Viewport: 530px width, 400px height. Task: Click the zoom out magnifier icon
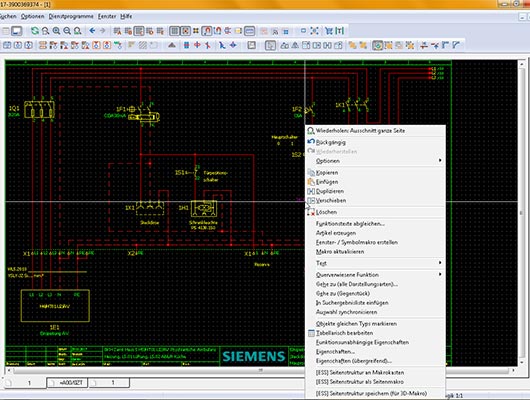67,31
